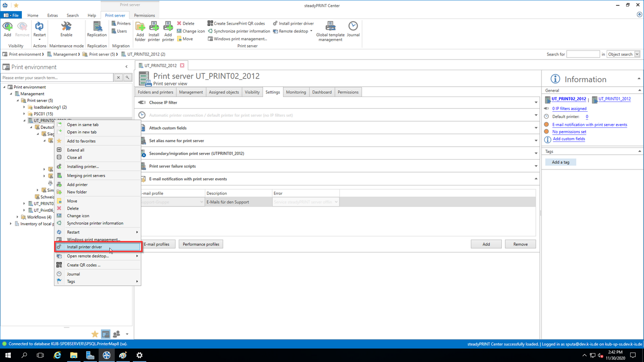The width and height of the screenshot is (644, 362).
Task: Close the UT_PRINT02_2012 document tab
Action: (182, 66)
